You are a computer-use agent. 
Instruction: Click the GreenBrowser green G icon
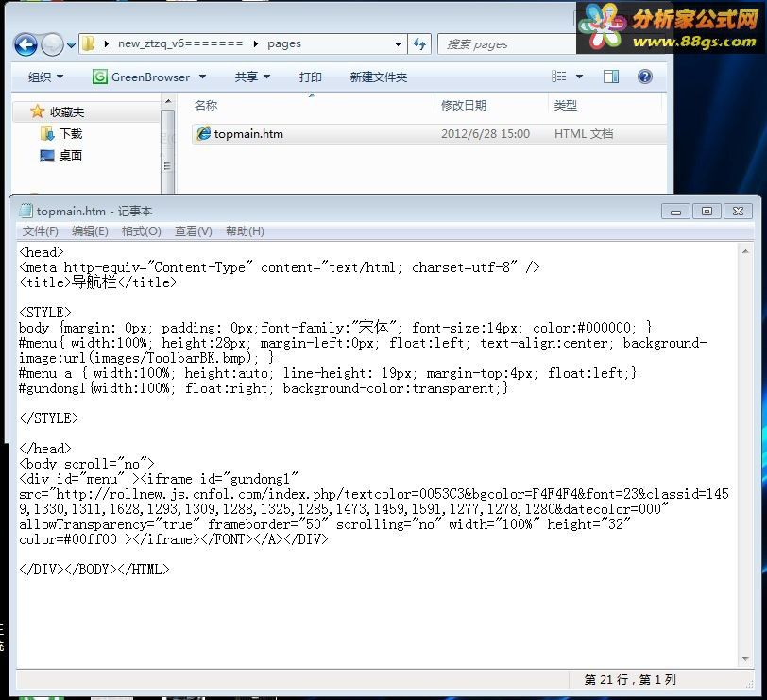(x=100, y=77)
